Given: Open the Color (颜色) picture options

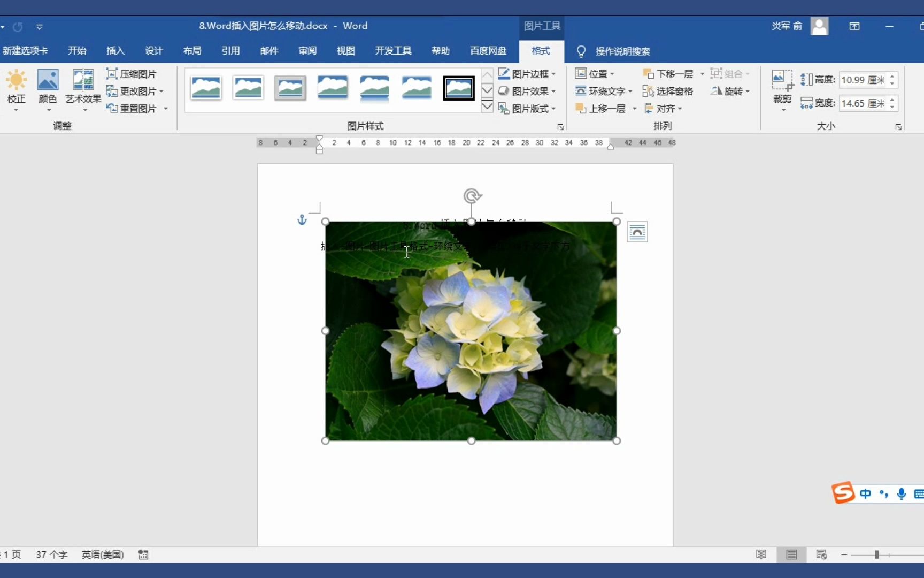Looking at the screenshot, I should pos(48,89).
